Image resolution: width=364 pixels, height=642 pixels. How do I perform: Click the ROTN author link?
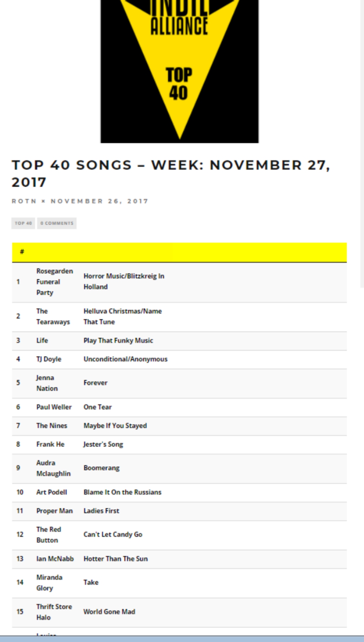[x=24, y=201]
